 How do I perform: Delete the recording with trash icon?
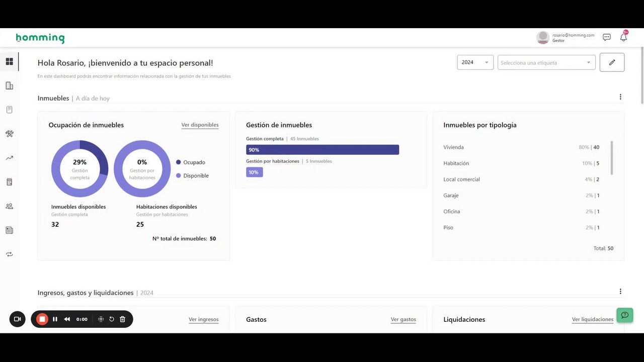coord(122,319)
